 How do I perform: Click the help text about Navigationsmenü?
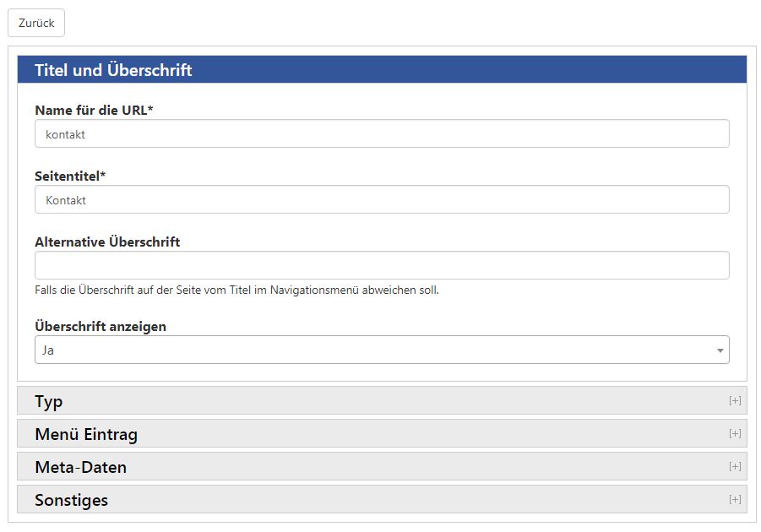pos(236,290)
